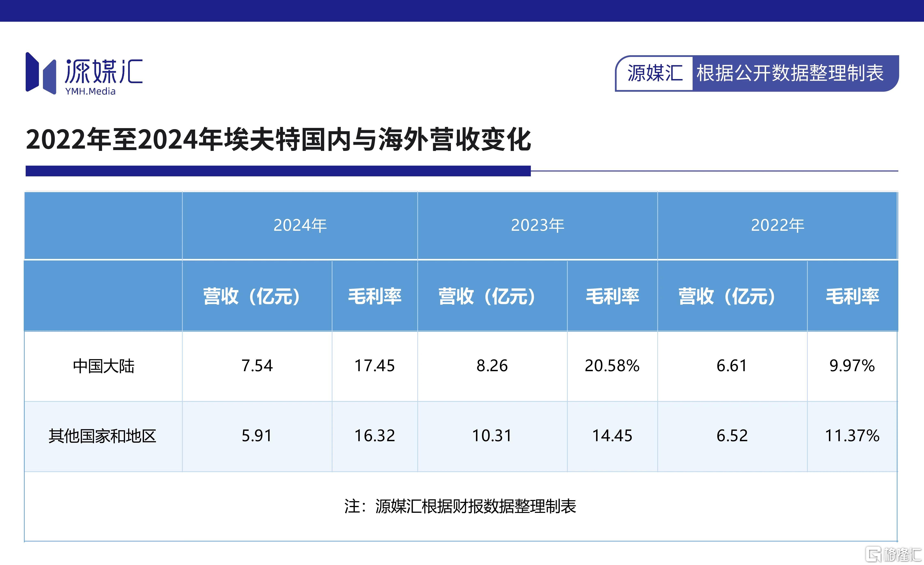Click the cell value 7.54
924x565 pixels.
point(257,365)
